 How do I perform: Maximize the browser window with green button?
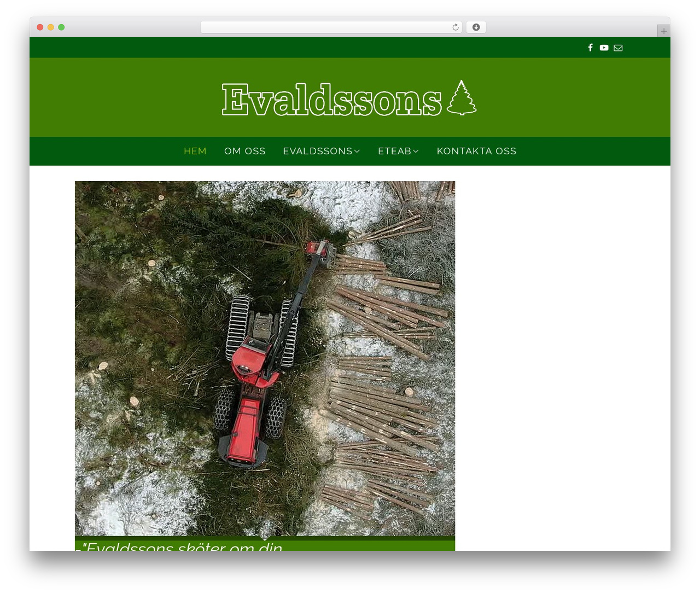pos(61,27)
